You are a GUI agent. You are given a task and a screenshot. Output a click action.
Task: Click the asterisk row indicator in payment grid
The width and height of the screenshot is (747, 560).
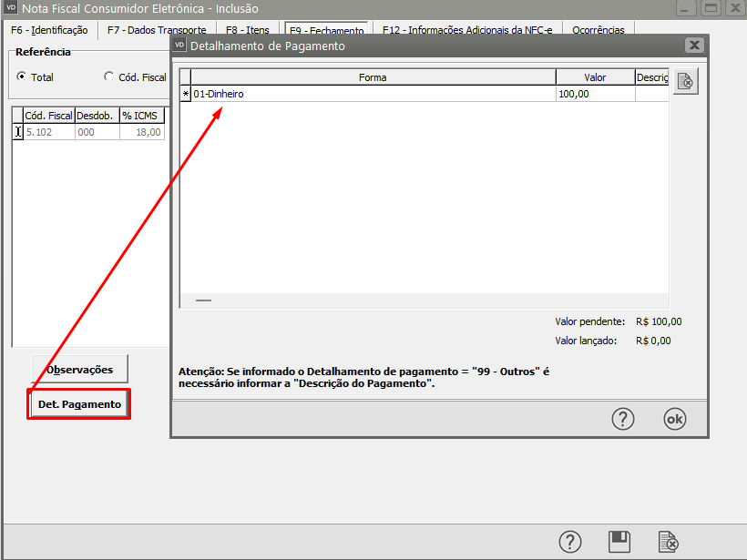pyautogui.click(x=186, y=94)
